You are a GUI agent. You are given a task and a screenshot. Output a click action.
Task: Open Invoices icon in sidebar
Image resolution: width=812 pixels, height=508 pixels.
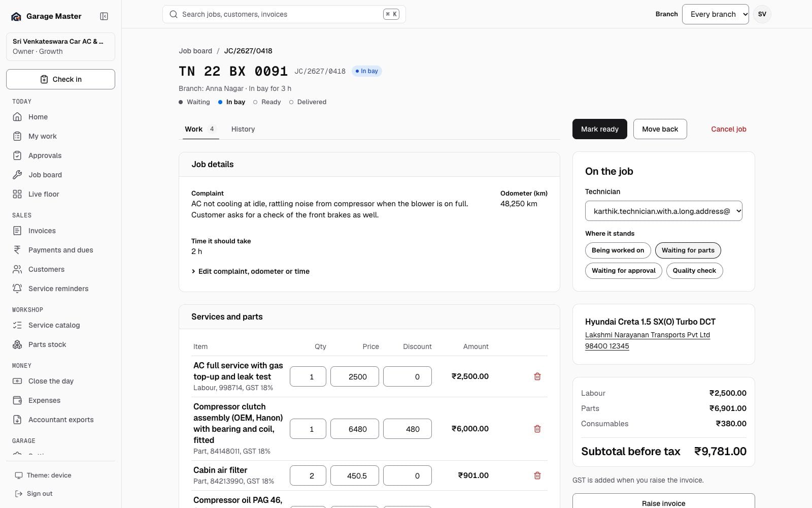tap(17, 231)
